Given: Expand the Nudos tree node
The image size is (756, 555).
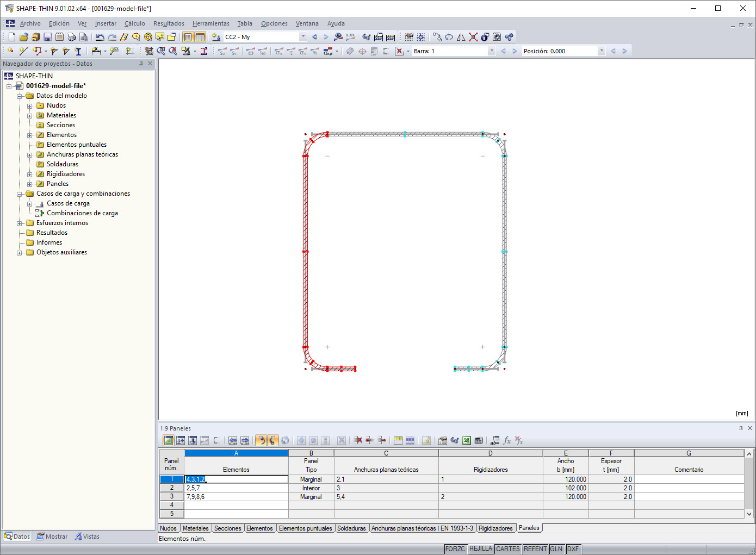Looking at the screenshot, I should 30,106.
